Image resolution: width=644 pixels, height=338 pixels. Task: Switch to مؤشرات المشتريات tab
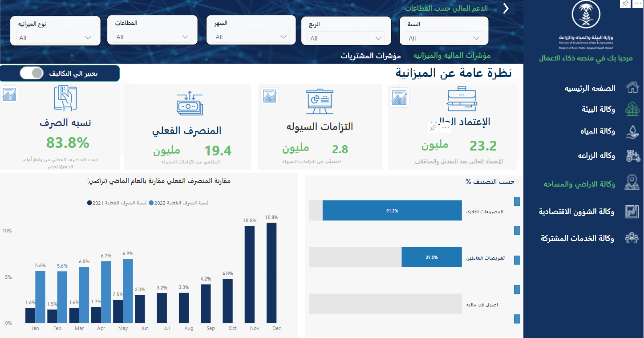pyautogui.click(x=371, y=56)
